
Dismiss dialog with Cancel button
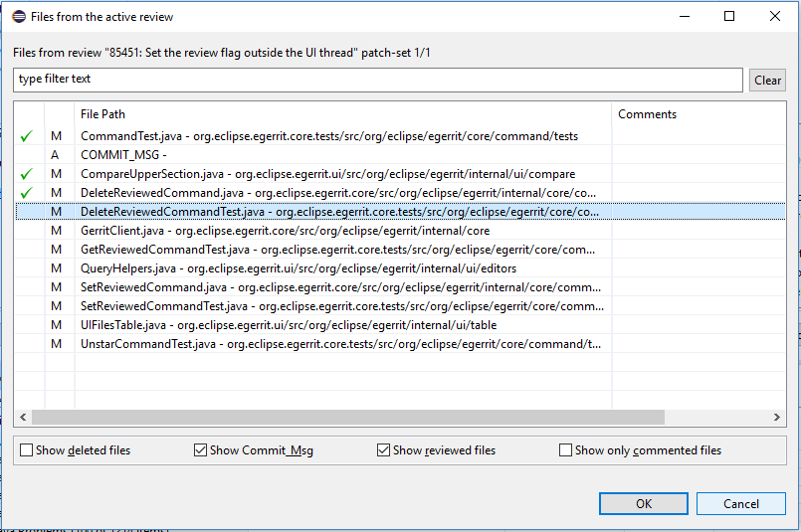(x=740, y=504)
